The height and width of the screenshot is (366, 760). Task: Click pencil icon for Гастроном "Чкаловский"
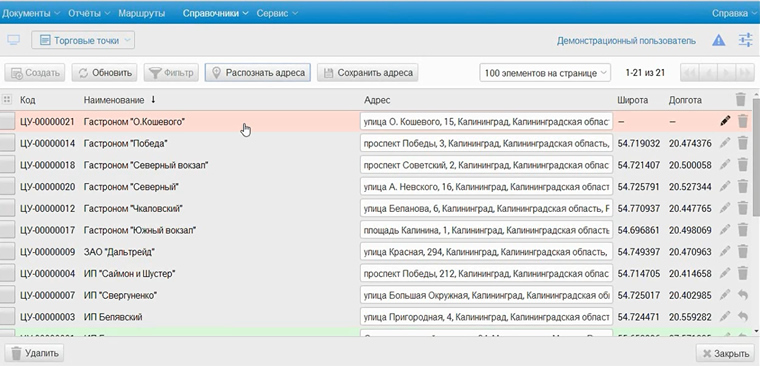pyautogui.click(x=725, y=208)
